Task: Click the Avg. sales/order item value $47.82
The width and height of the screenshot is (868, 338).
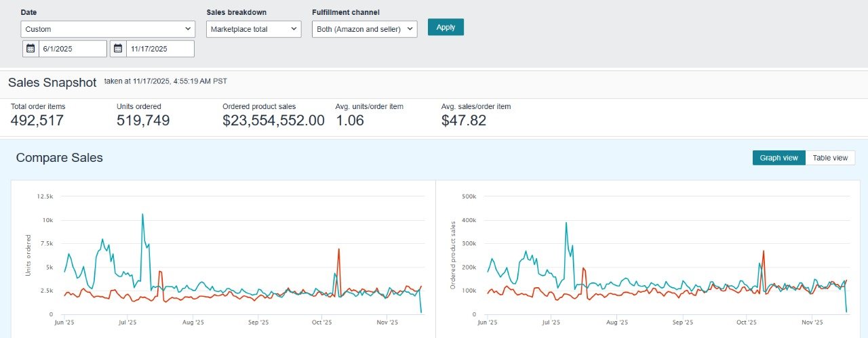Action: (x=464, y=121)
